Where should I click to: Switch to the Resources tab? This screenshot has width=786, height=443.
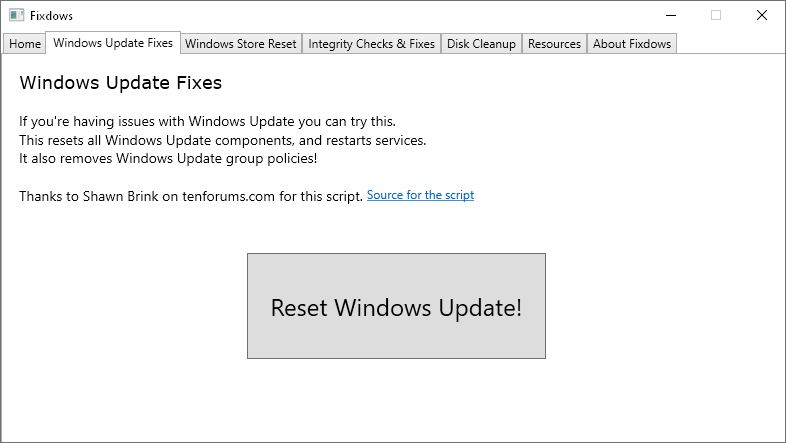click(554, 44)
